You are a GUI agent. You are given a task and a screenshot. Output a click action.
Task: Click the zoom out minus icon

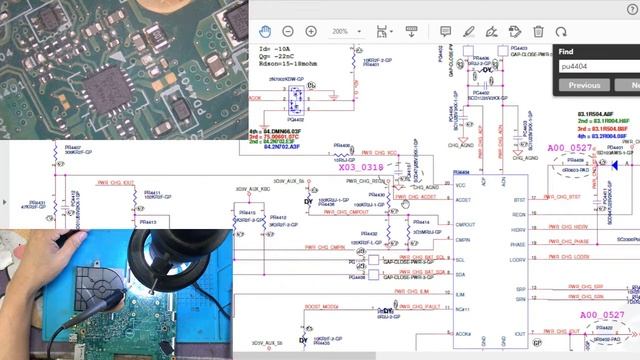[288, 31]
